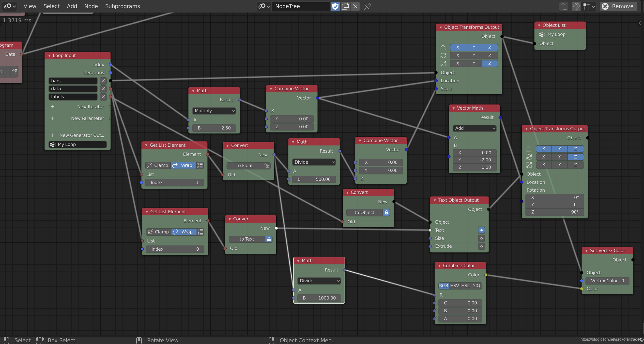Screen dimensions: 644x344
Task: Toggle Clamp on first Get List Element
Action: 158,165
